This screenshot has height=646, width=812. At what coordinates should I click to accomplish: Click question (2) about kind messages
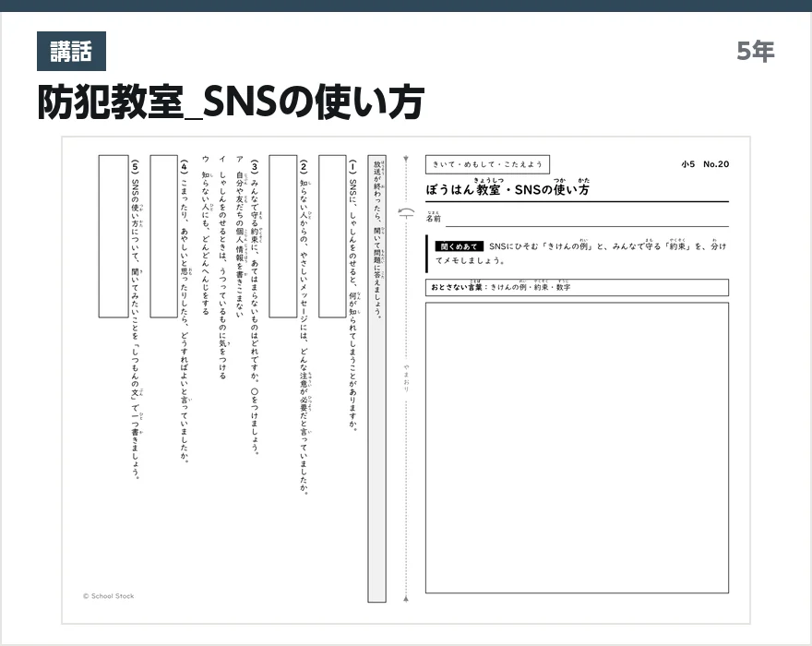click(x=304, y=328)
